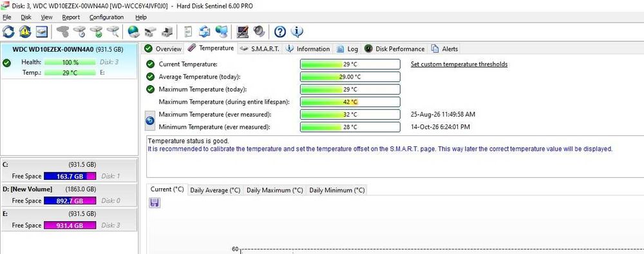
Task: Select the Current (°C) graph tab
Action: click(x=167, y=190)
